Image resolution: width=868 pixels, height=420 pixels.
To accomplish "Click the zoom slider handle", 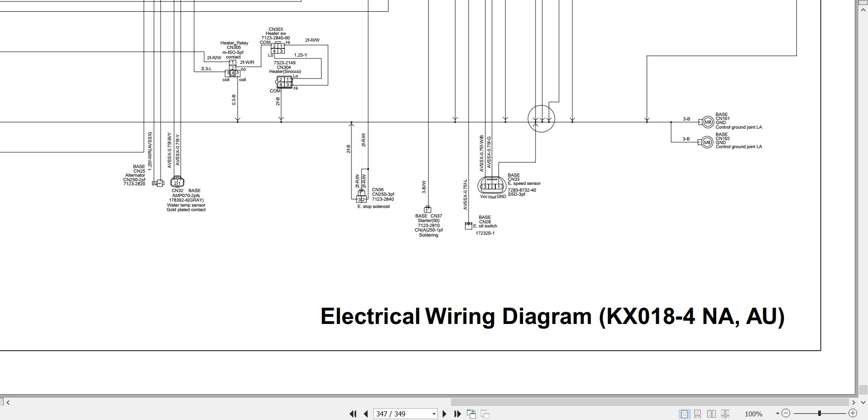I will pyautogui.click(x=819, y=413).
